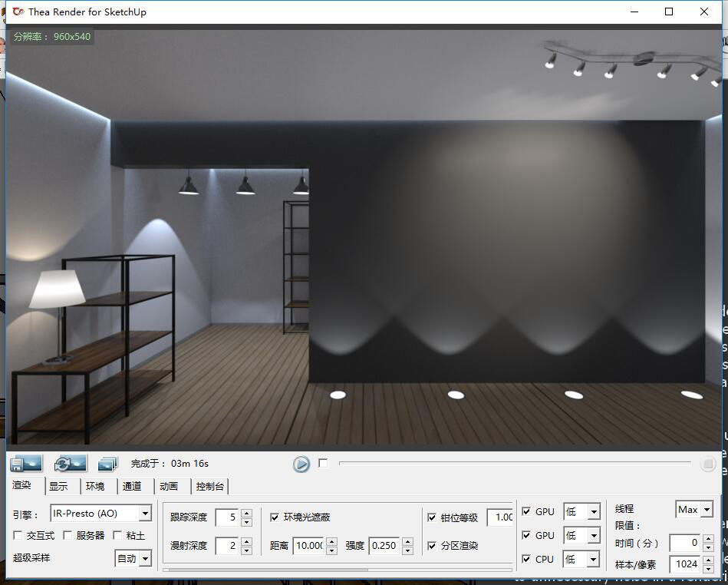This screenshot has height=585, width=728.
Task: Enable the 服务器 checkbox
Action: (x=68, y=535)
